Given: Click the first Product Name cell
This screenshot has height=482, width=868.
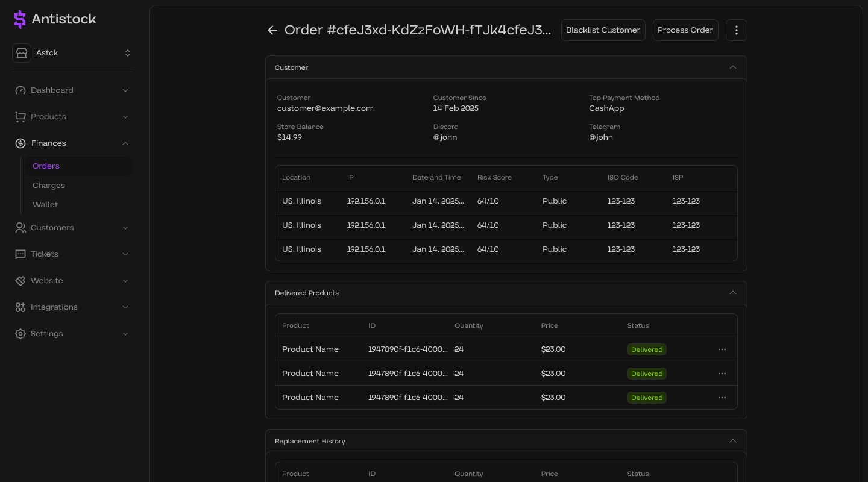Looking at the screenshot, I should [310, 349].
